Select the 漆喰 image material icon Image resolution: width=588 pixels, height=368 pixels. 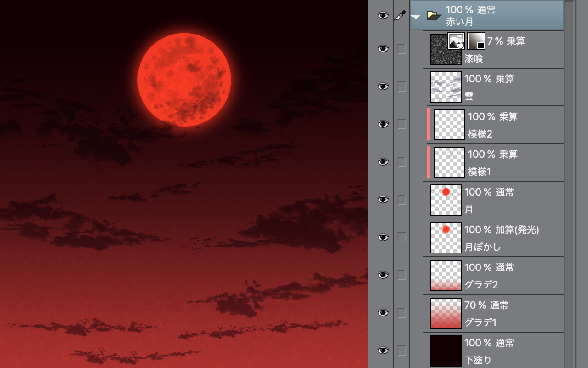(x=456, y=41)
